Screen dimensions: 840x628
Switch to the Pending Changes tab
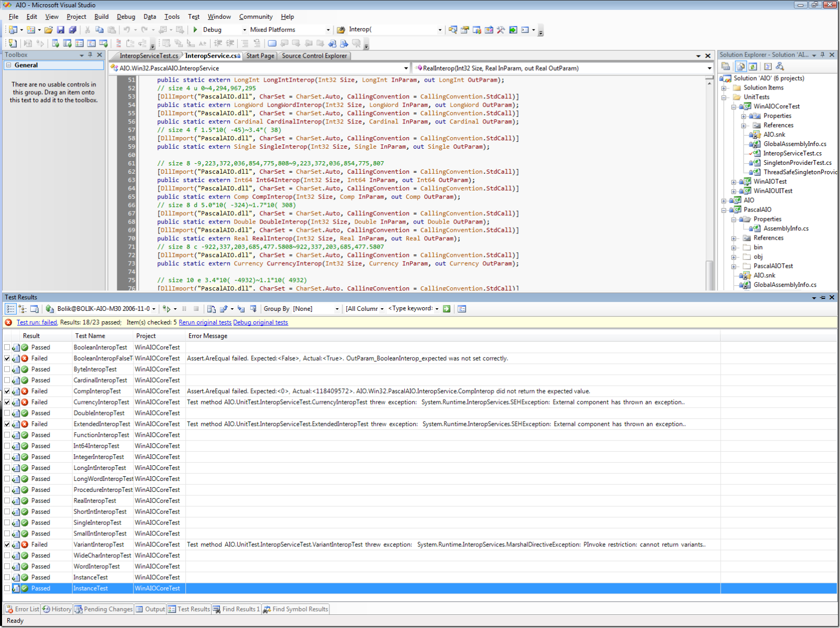[104, 609]
